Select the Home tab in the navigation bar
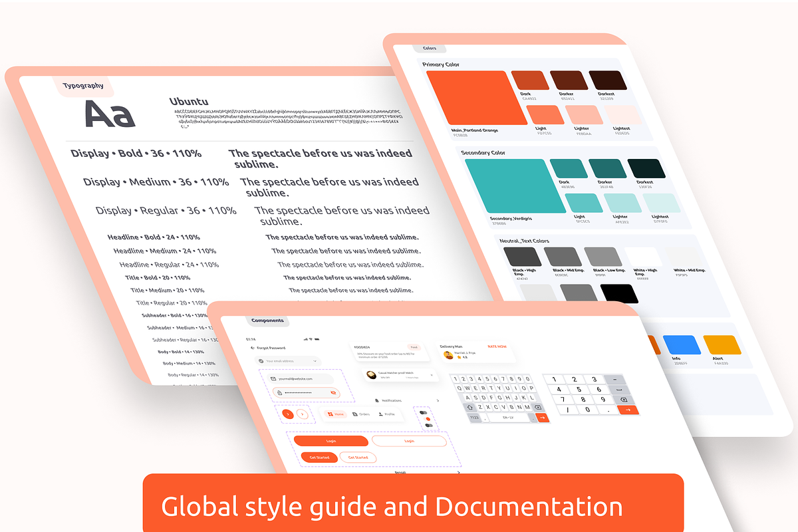798x532 pixels. point(335,414)
